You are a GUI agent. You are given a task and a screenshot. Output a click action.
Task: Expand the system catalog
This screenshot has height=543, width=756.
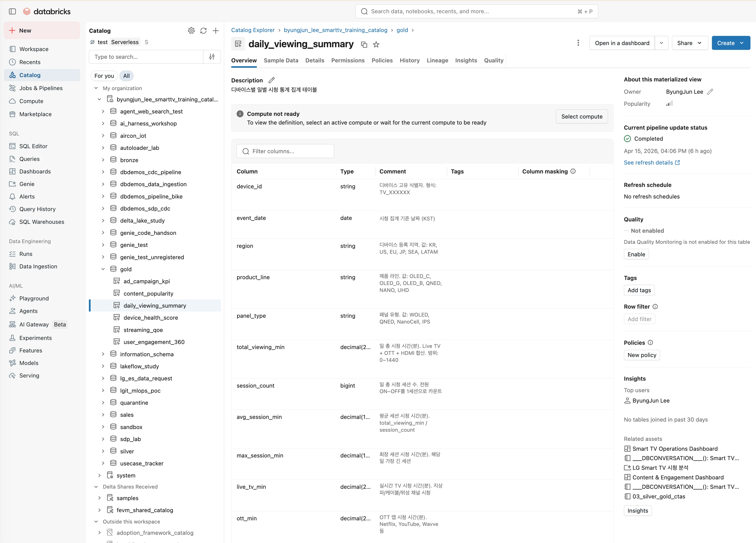[99, 475]
